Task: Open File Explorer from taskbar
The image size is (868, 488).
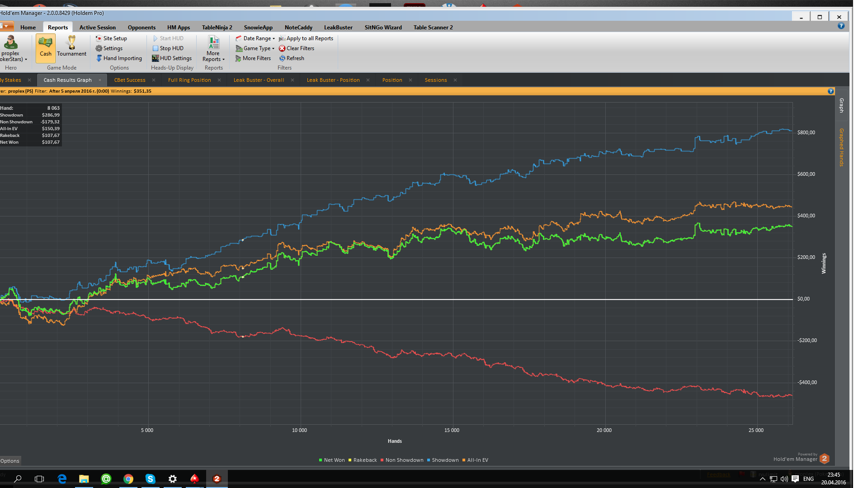Action: [84, 479]
